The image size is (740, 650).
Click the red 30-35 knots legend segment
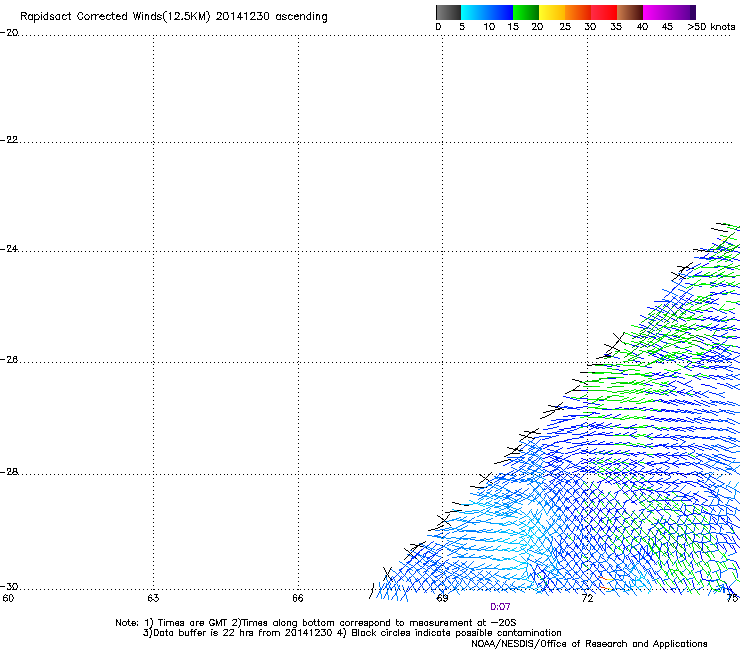pos(604,12)
